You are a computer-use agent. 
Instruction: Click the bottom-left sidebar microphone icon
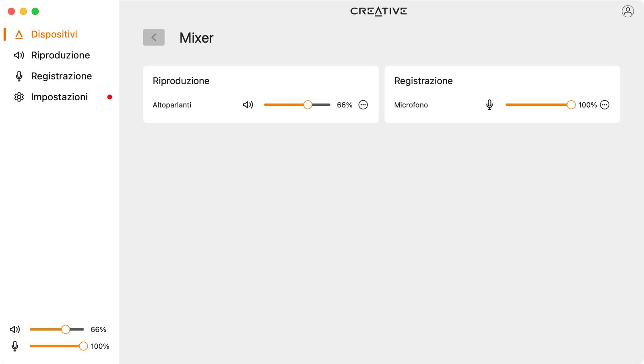(x=15, y=346)
